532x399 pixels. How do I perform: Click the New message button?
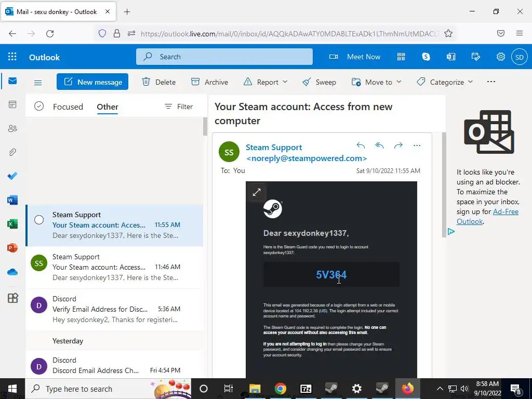click(92, 82)
